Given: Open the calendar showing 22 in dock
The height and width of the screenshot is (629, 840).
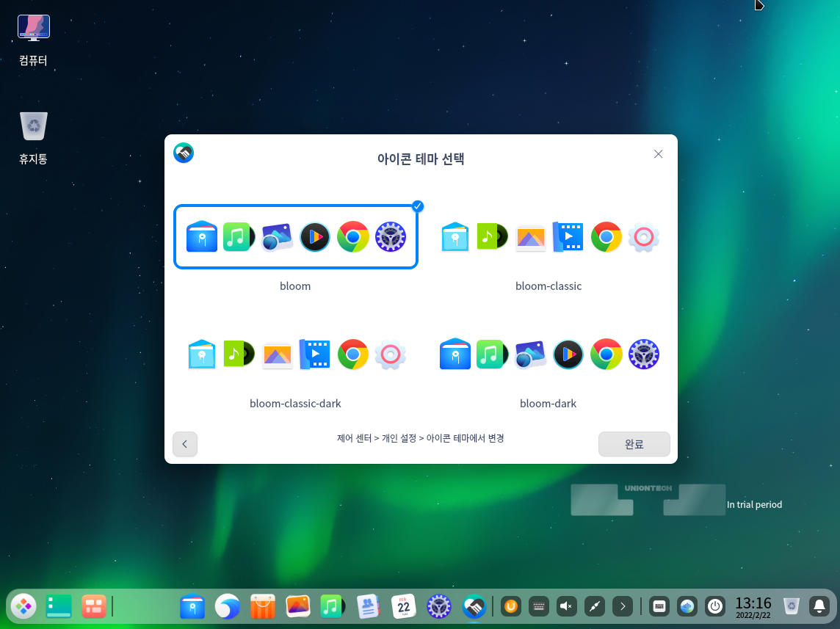Looking at the screenshot, I should pyautogui.click(x=403, y=606).
